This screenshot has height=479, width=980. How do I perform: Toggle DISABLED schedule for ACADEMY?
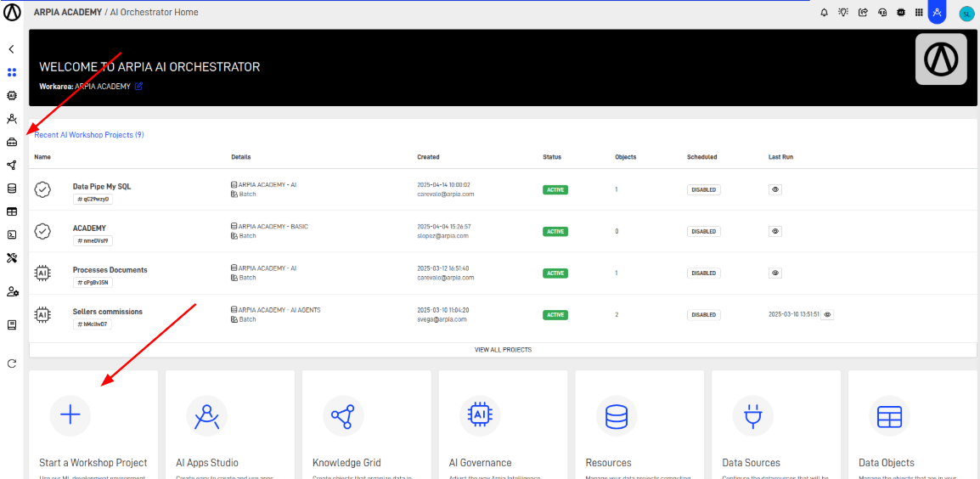coord(704,231)
